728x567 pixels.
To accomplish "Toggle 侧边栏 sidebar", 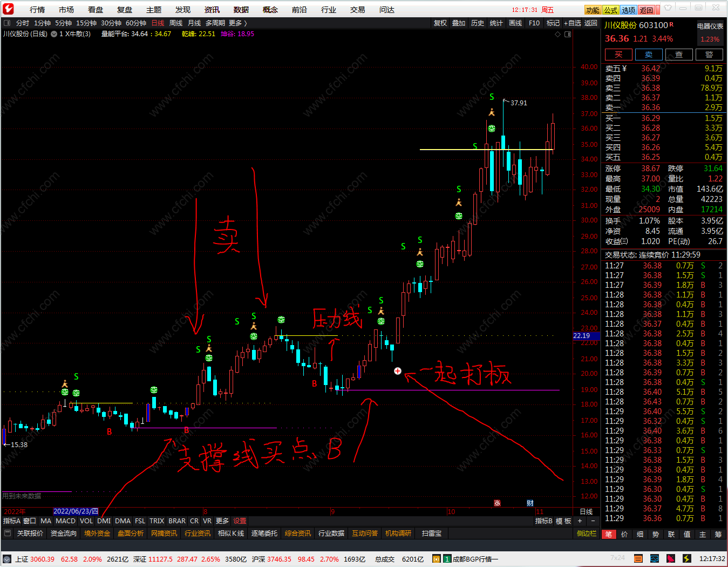I will click(587, 534).
